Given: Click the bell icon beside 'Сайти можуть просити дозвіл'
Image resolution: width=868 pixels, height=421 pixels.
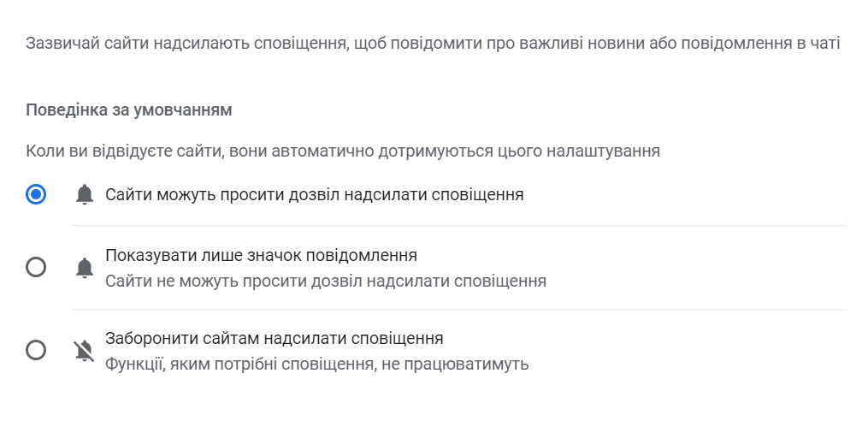Looking at the screenshot, I should click(x=84, y=195).
